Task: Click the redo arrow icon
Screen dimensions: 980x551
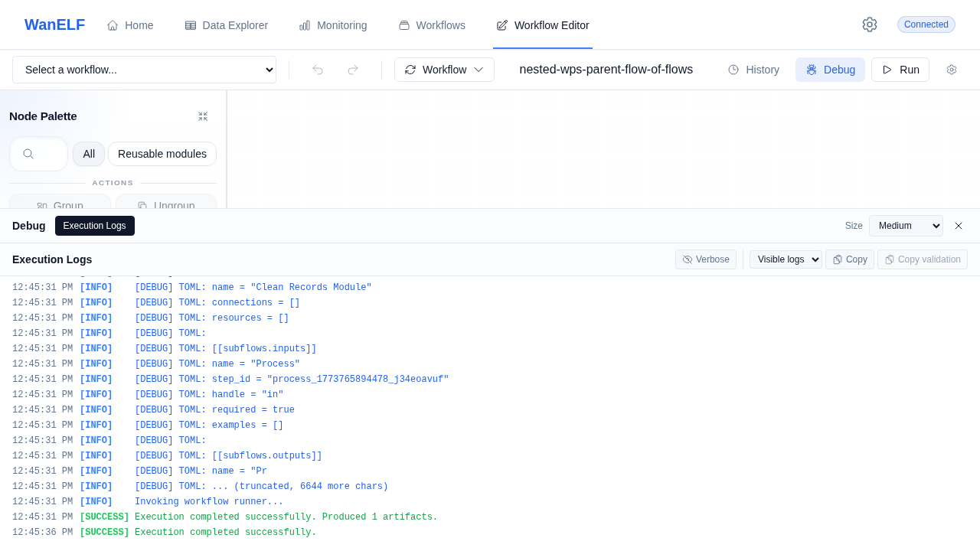Action: click(x=353, y=70)
